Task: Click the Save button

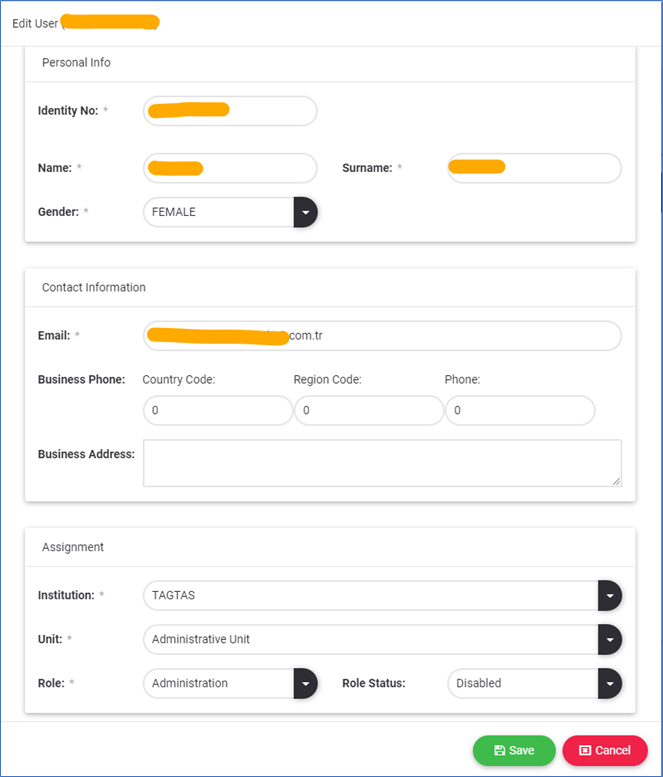Action: click(513, 750)
